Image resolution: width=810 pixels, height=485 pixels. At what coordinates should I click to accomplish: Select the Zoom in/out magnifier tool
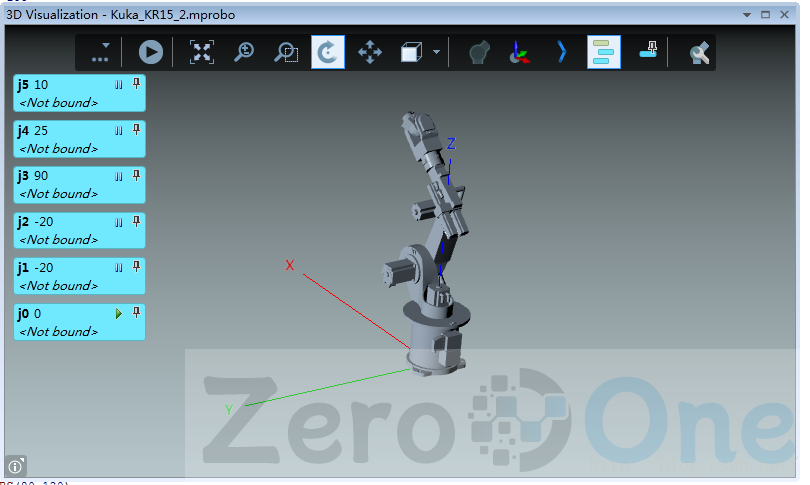pos(244,52)
